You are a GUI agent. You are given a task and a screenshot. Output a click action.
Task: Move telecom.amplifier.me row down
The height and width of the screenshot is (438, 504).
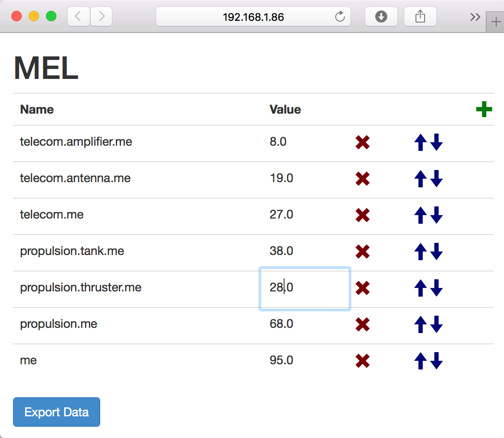pos(437,142)
